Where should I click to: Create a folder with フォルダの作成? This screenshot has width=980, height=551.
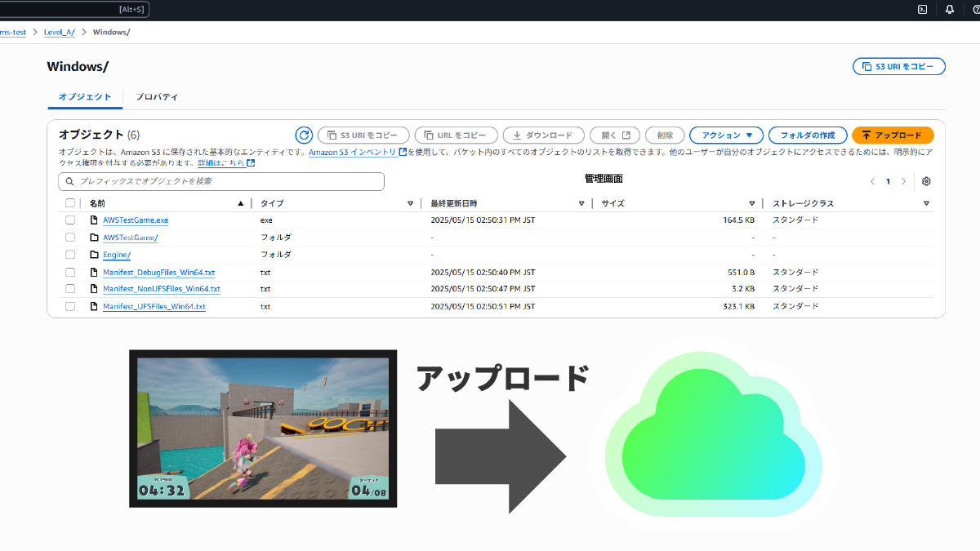coord(808,136)
